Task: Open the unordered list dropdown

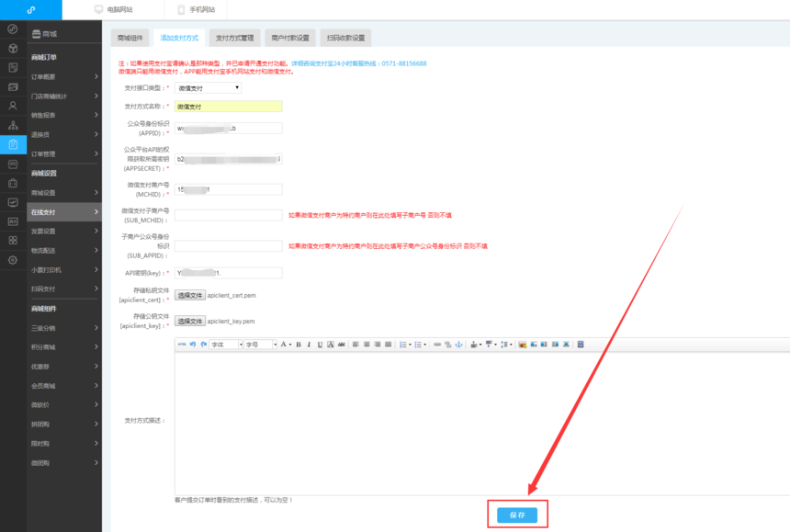Action: pos(420,344)
